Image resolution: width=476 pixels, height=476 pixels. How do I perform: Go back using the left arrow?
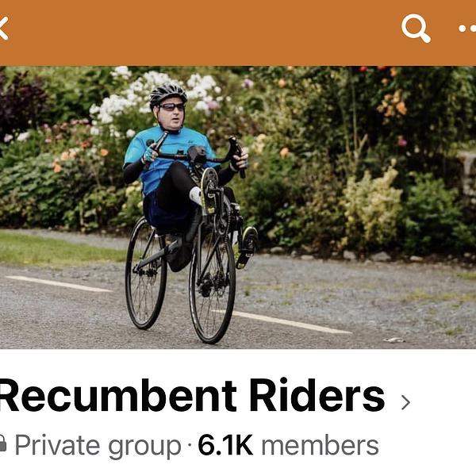[3, 28]
